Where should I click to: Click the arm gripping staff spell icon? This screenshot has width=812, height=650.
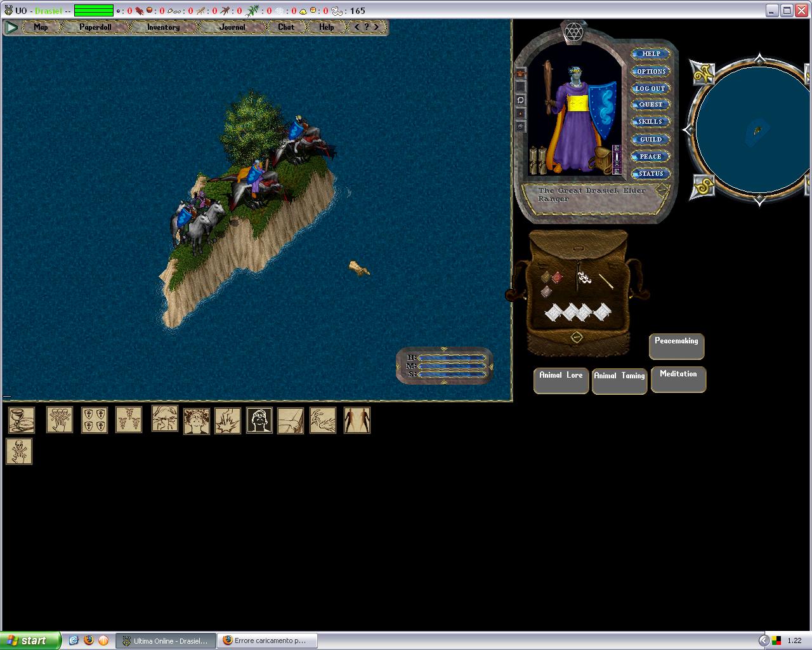(x=291, y=420)
